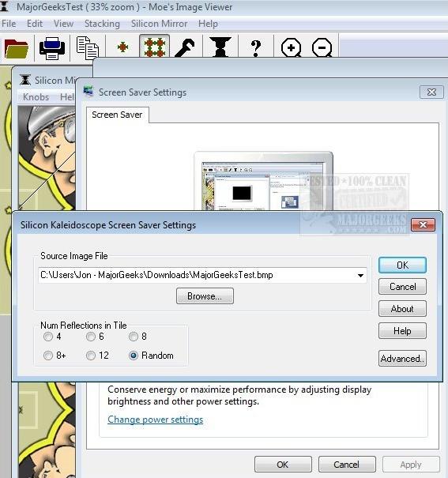Zoom in with the plus magnifier icon

click(x=291, y=47)
